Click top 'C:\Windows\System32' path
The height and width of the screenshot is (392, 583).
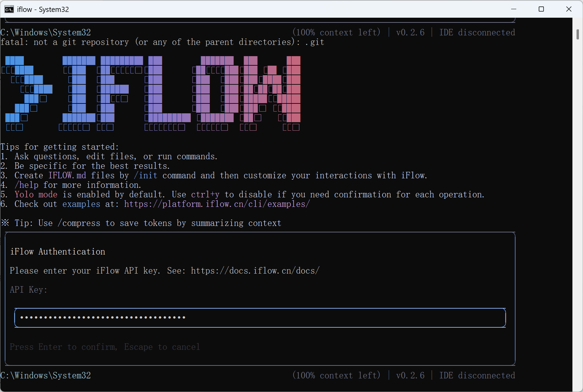[46, 33]
